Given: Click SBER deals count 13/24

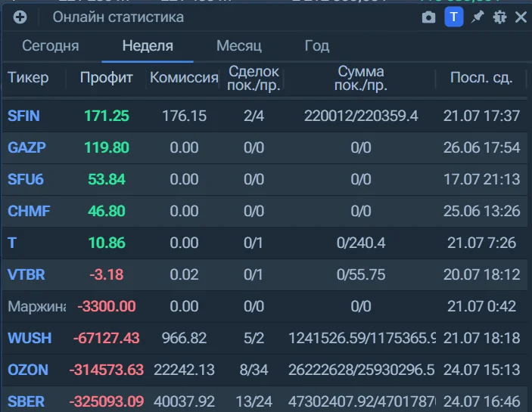Looking at the screenshot, I should [254, 401].
